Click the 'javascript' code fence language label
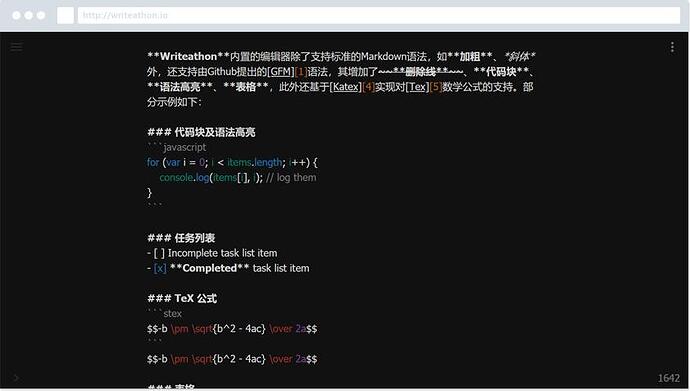 coord(184,147)
